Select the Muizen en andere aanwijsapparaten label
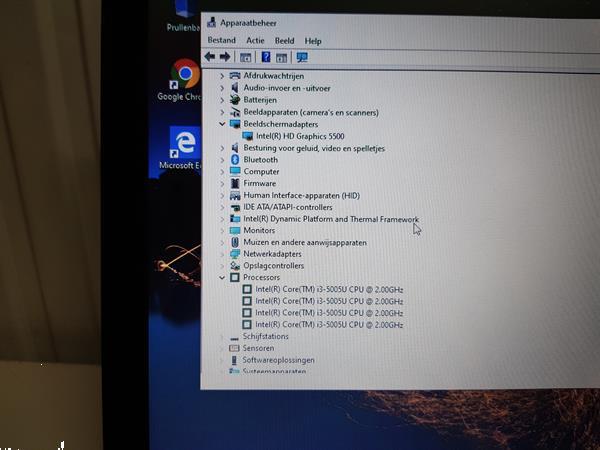600x450 pixels. click(305, 243)
